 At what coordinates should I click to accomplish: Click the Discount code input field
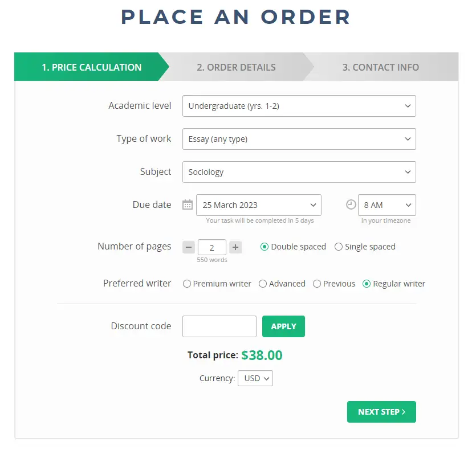pyautogui.click(x=219, y=326)
